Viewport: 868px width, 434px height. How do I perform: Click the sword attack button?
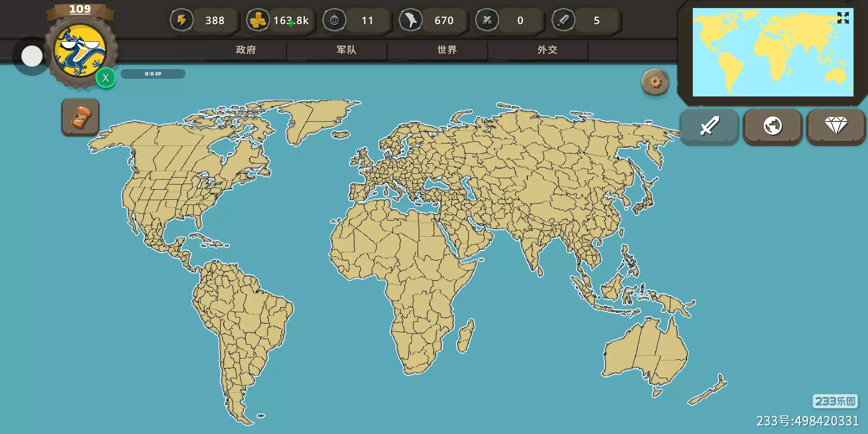[709, 126]
